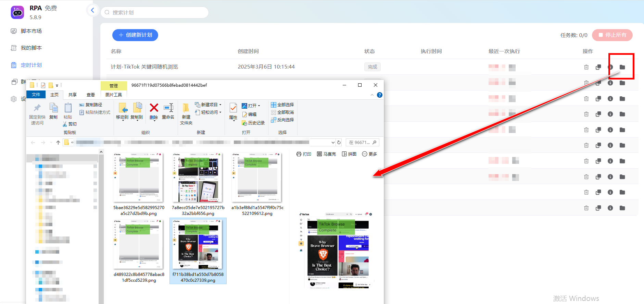Click the 任务数: 0/0 counter text

coord(574,35)
